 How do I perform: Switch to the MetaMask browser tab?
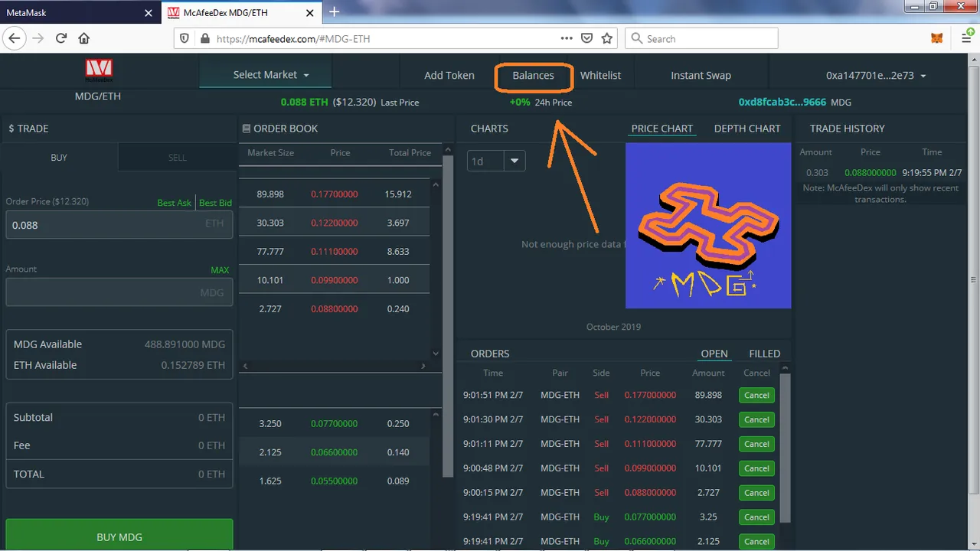click(80, 13)
